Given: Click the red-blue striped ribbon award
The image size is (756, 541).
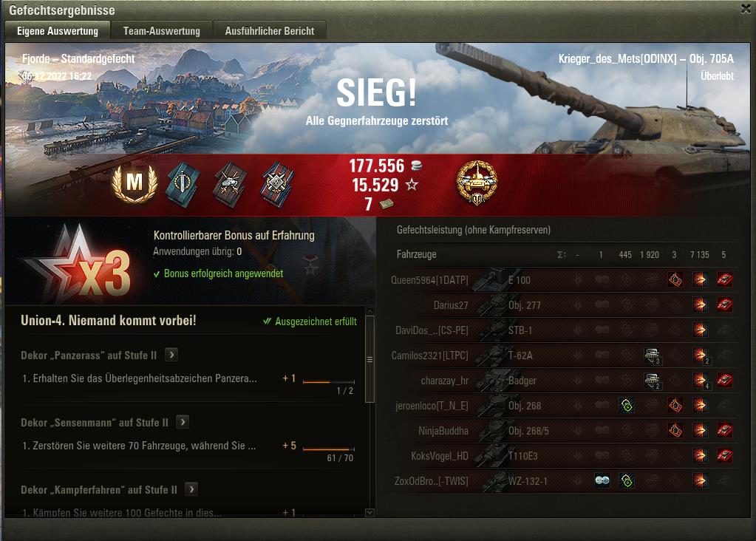Looking at the screenshot, I should coord(276,185).
